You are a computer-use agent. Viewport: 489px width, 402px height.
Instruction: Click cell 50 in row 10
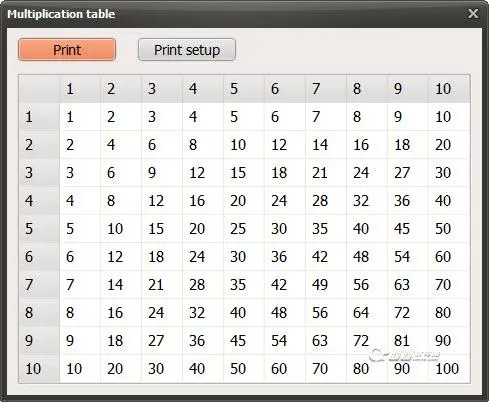(244, 369)
